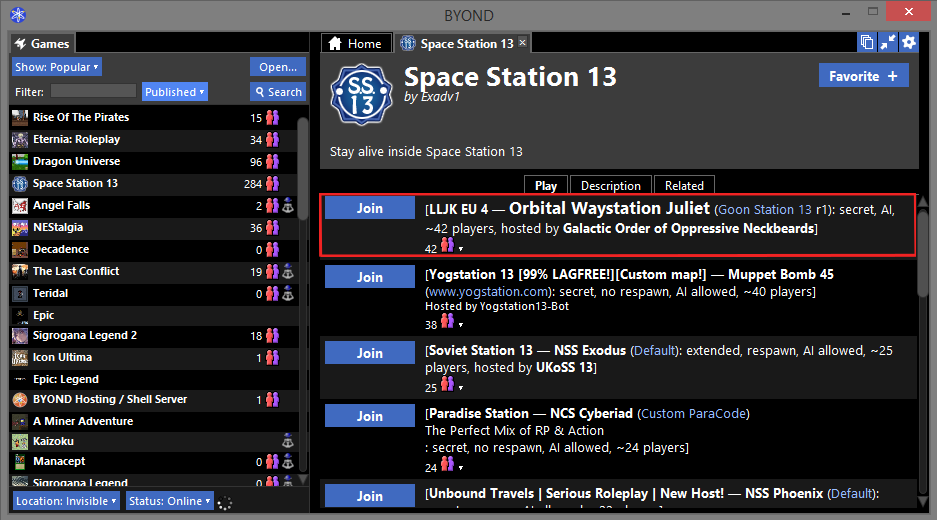
Task: Open the www.yogstation.com link
Action: (x=489, y=292)
